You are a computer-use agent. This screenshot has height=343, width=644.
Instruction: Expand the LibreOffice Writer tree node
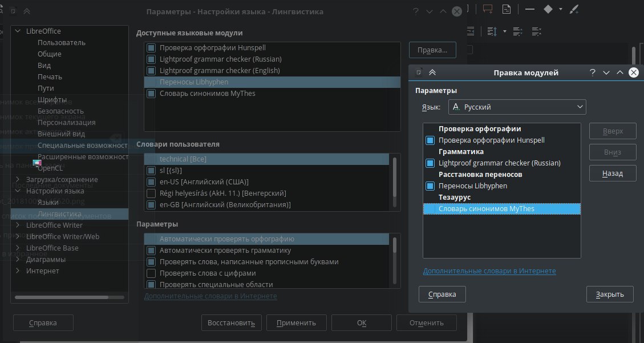pyautogui.click(x=18, y=225)
